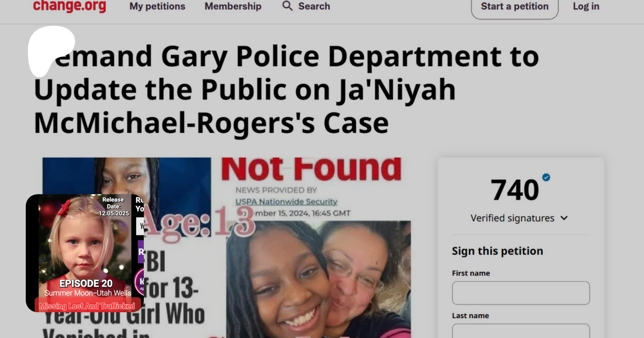Image resolution: width=644 pixels, height=338 pixels.
Task: Expand the Verified signatures chevron
Action: [x=564, y=218]
